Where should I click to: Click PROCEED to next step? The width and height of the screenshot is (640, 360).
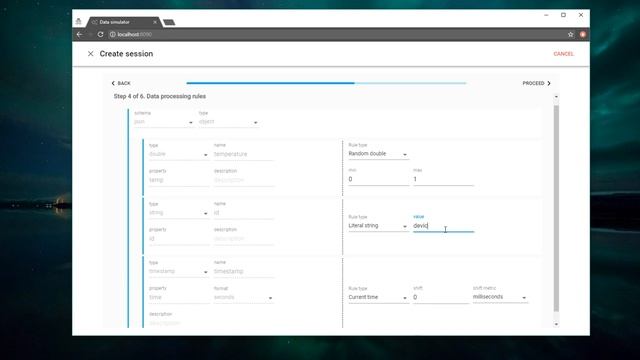pyautogui.click(x=536, y=83)
